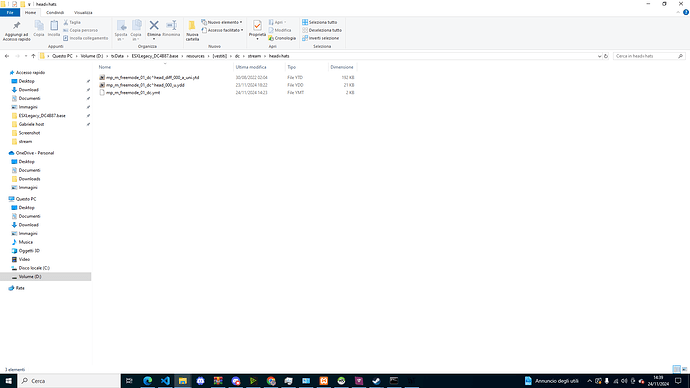Viewport: 690px width, 388px height.
Task: Open the notification center icon
Action: tap(678, 381)
